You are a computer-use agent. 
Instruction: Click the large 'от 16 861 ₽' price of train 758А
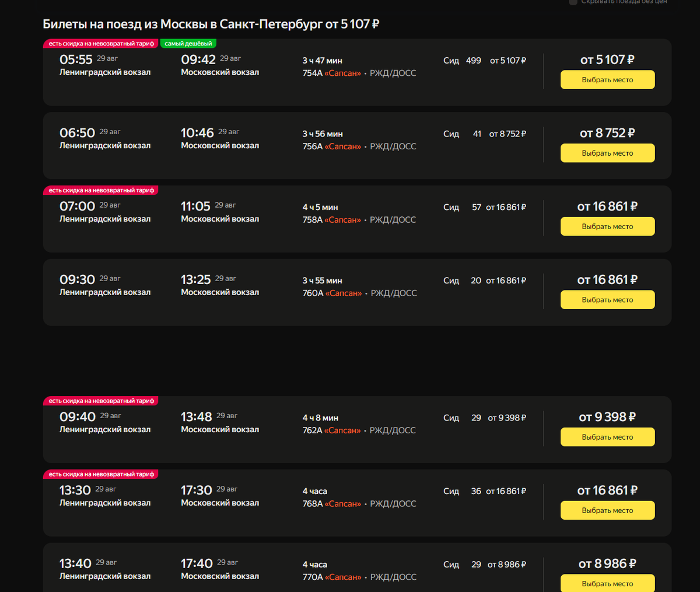[607, 207]
